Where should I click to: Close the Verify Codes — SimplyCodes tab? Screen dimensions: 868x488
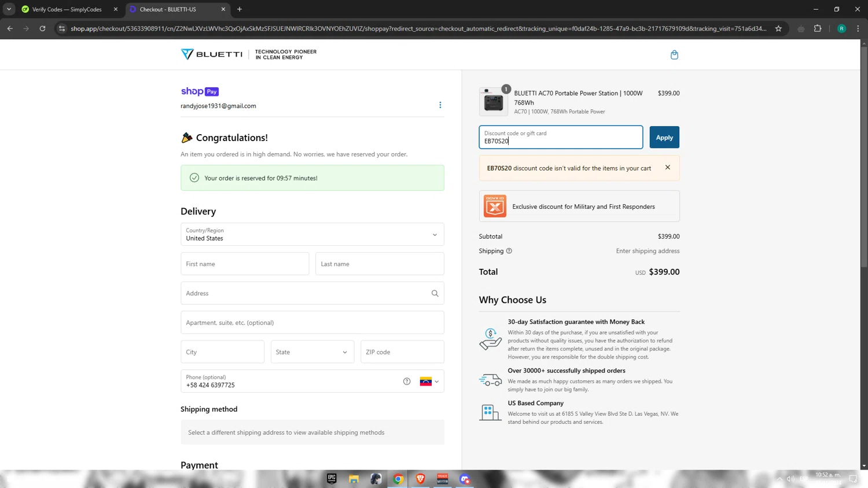116,9
